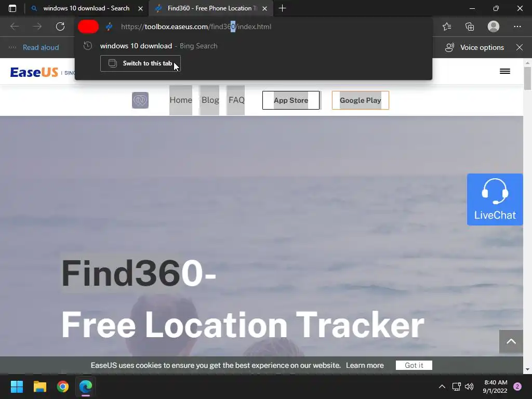This screenshot has width=532, height=399.
Task: Open the FAQ navigation link
Action: click(x=236, y=100)
